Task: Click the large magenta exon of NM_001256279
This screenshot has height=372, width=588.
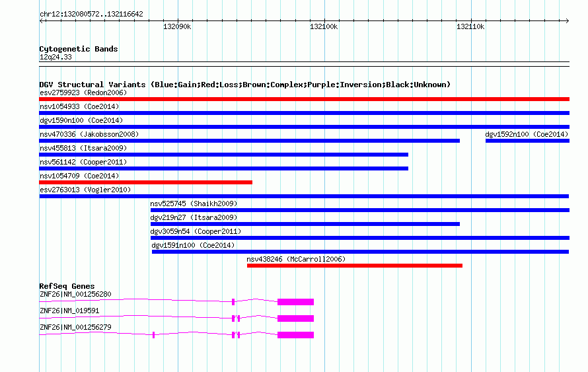Action: coord(295,335)
